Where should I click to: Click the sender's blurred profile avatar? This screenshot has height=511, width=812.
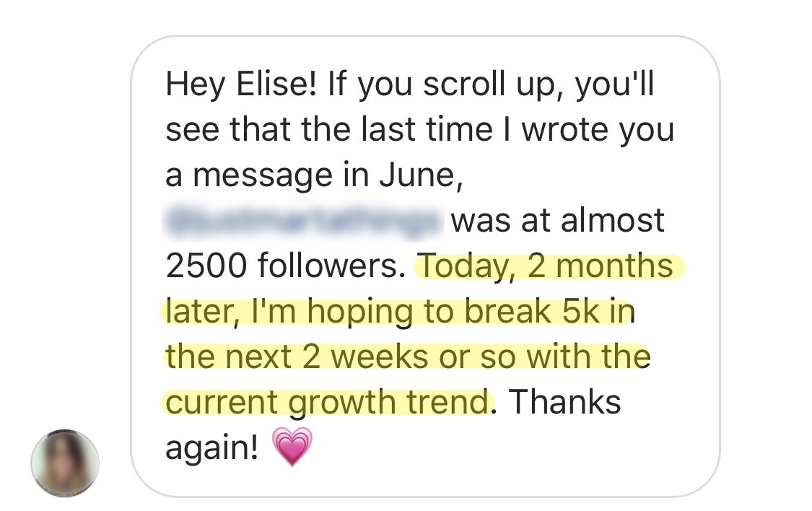point(65,463)
